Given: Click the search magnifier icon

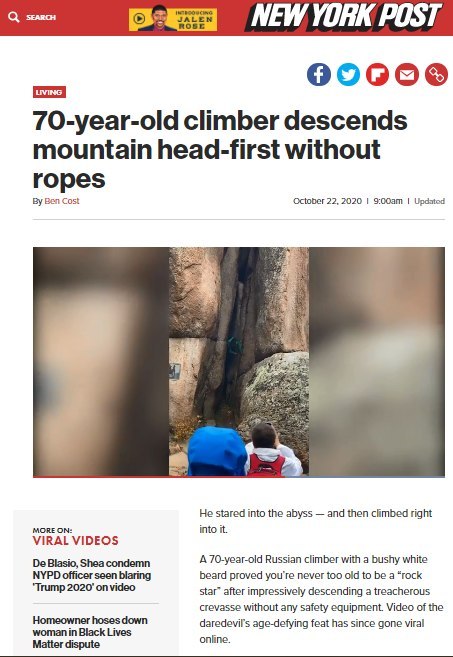Looking at the screenshot, I should pos(14,17).
